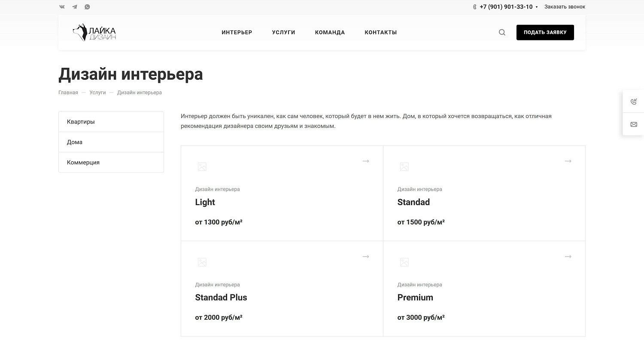Click the Лайка Дизайн logo
Image resolution: width=644 pixels, height=351 pixels.
pyautogui.click(x=94, y=32)
